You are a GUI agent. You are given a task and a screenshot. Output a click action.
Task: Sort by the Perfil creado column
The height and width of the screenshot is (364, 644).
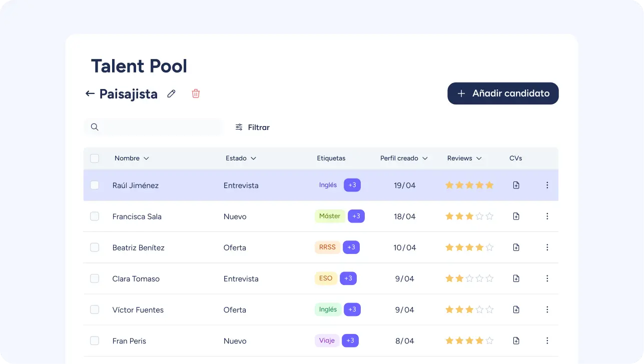[x=404, y=158]
